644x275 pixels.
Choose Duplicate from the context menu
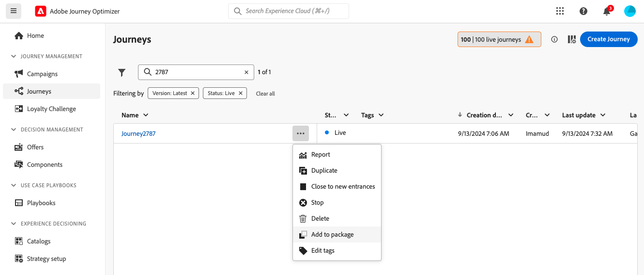324,170
